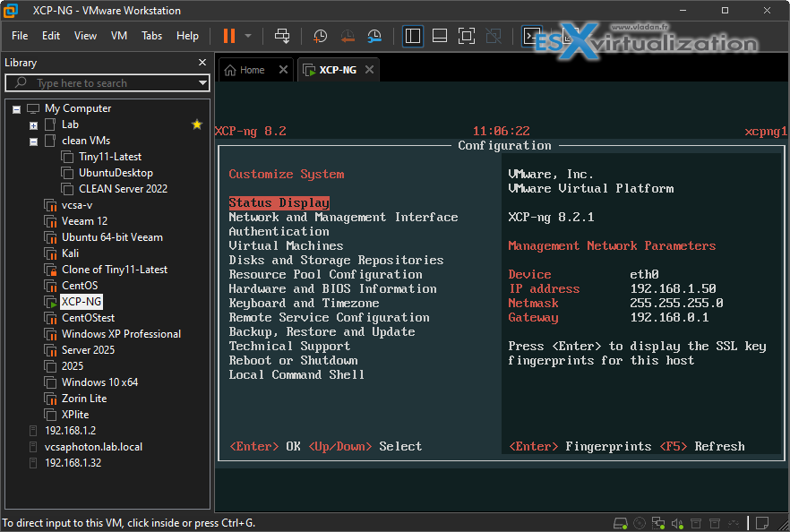Close the Home tab

click(283, 70)
